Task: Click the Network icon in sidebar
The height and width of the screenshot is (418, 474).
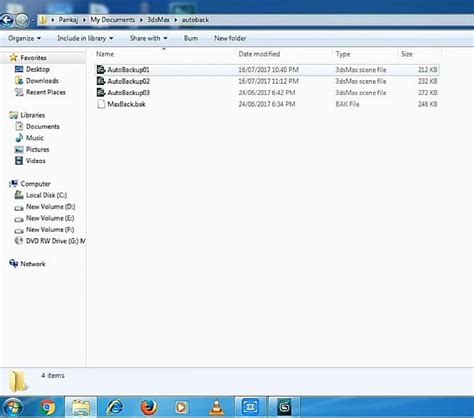Action: [13, 264]
